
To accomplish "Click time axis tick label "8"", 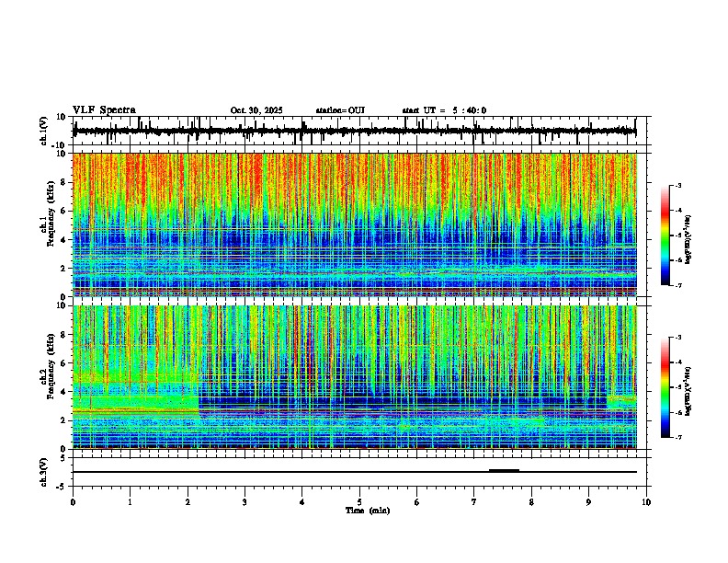I will 531,502.
